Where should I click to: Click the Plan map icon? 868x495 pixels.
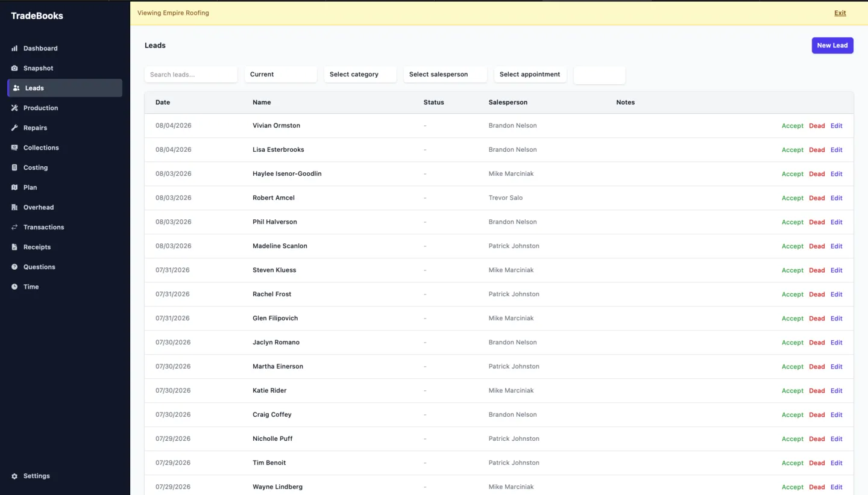(x=14, y=187)
